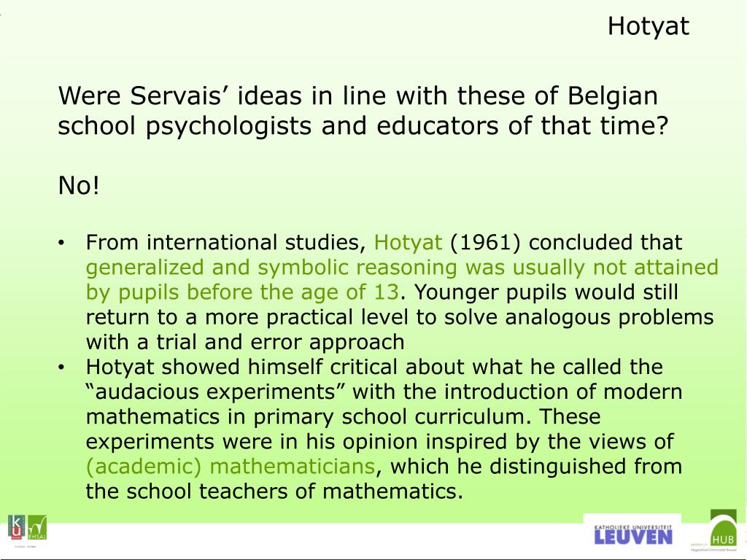
Task: Click the 'No!' answer text
Action: pyautogui.click(x=79, y=185)
